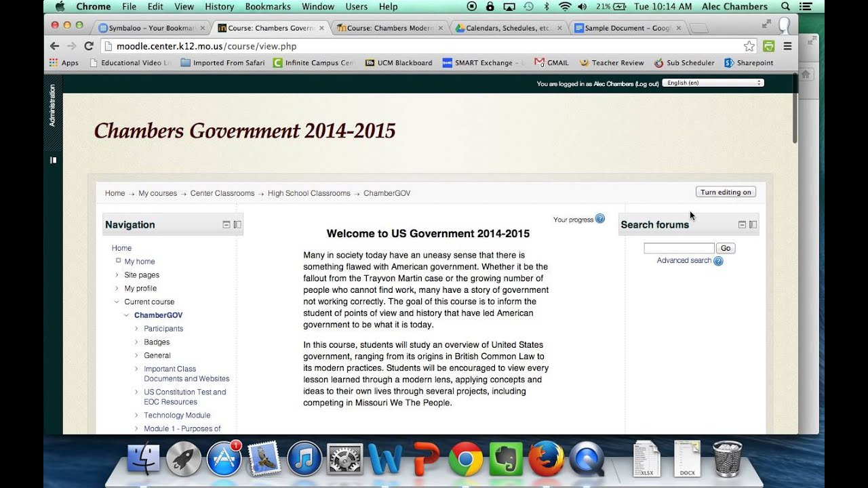Open Launchpad rocket in the dock
868x488 pixels.
(184, 459)
